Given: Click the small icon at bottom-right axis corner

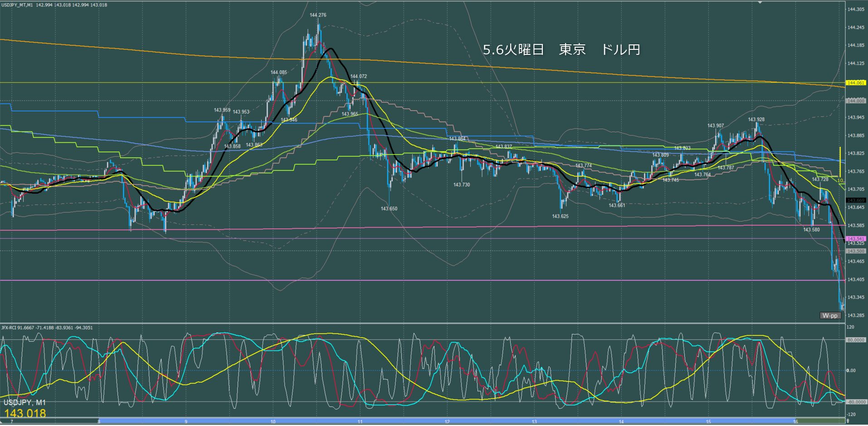Looking at the screenshot, I should pos(847,421).
